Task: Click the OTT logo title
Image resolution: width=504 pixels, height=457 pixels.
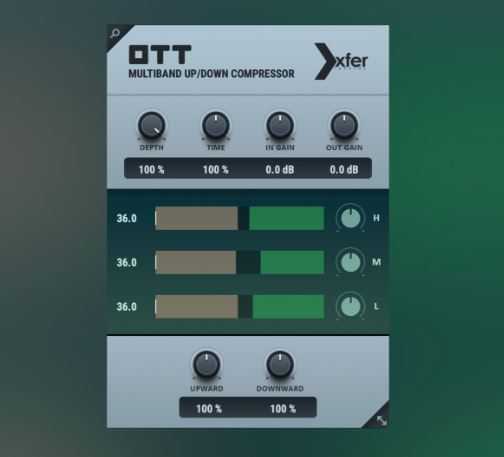Action: (160, 55)
